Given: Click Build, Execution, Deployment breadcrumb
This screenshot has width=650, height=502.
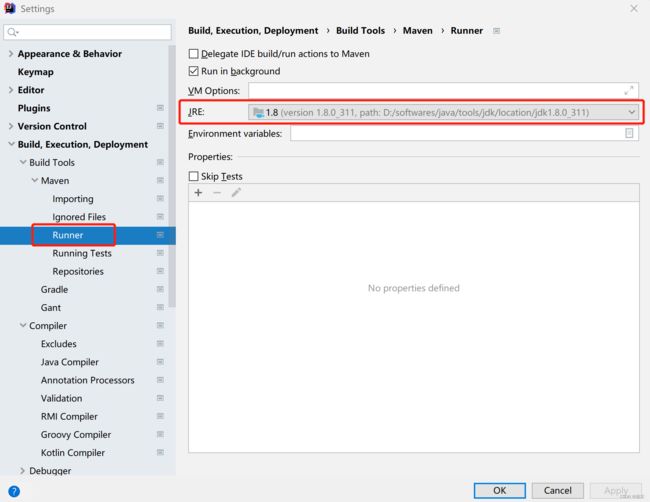Looking at the screenshot, I should click(253, 31).
